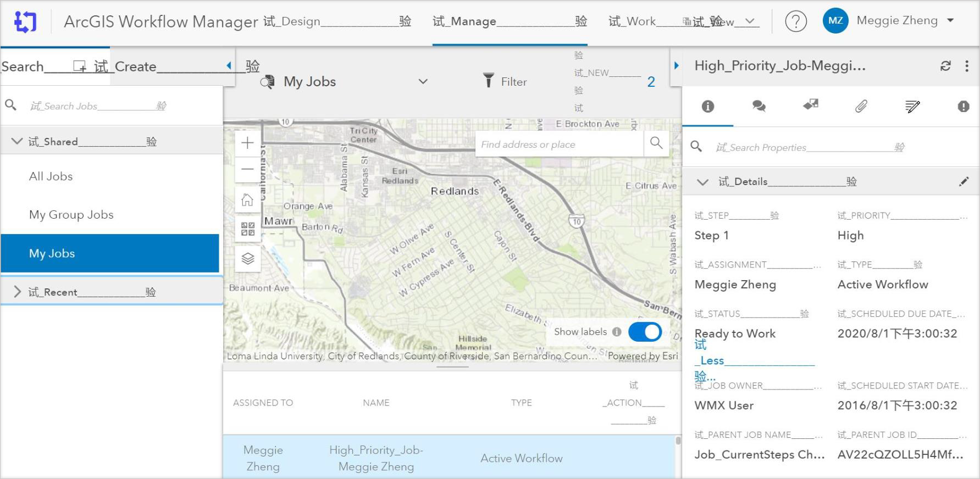Open the help question mark icon

click(x=795, y=21)
